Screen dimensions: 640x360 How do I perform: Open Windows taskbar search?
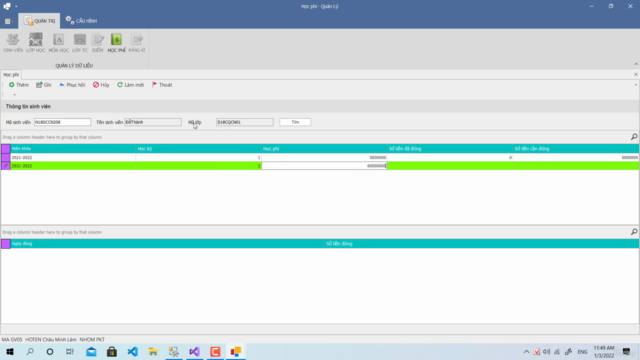pos(30,352)
